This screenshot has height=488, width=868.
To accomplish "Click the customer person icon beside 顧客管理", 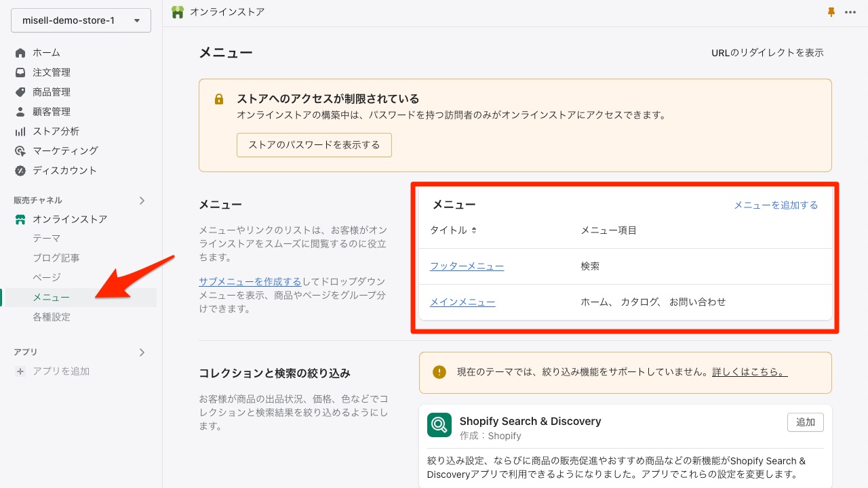I will 20,112.
